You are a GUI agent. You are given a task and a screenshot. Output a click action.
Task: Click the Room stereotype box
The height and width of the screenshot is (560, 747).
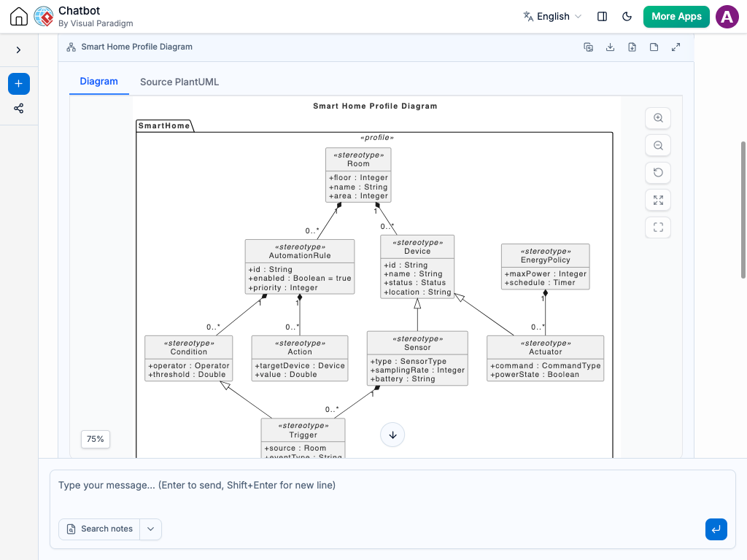[x=358, y=175]
